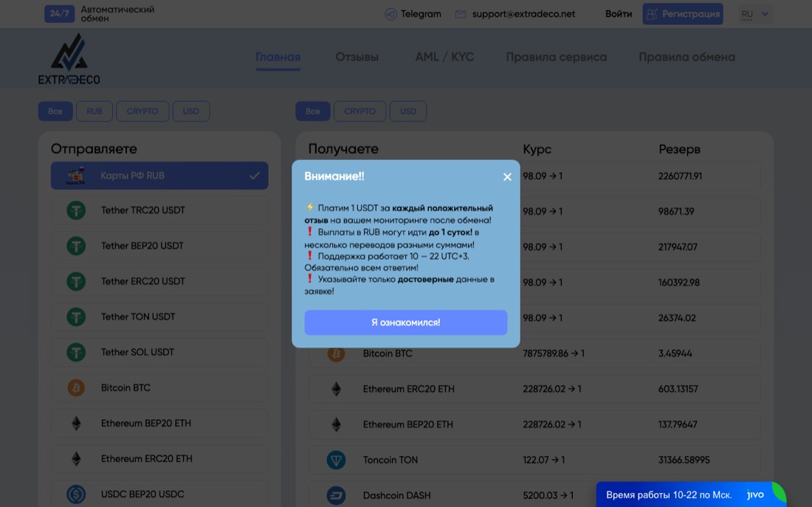Select the Tether SOL USDT coin icon
Viewport: 812px width, 507px height.
point(76,352)
